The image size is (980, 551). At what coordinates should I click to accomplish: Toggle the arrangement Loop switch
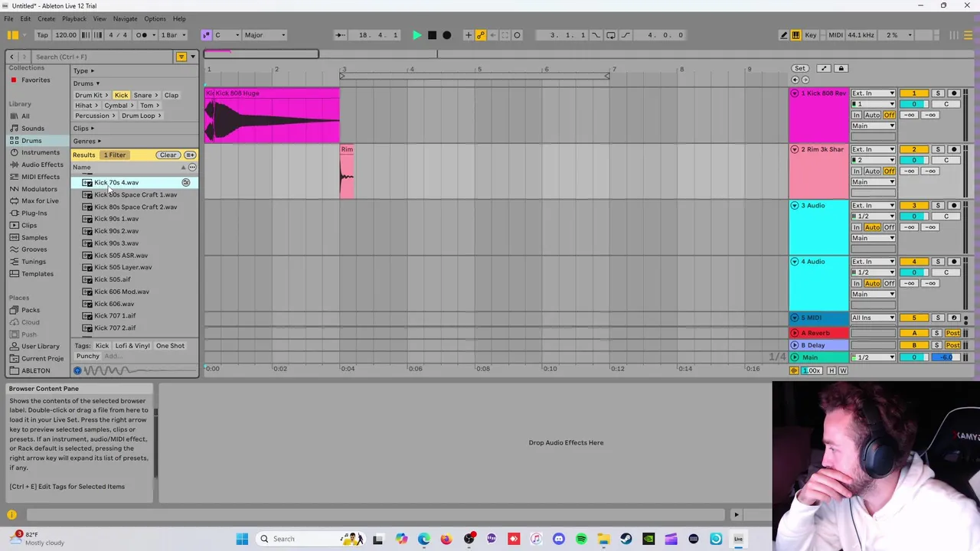point(611,35)
